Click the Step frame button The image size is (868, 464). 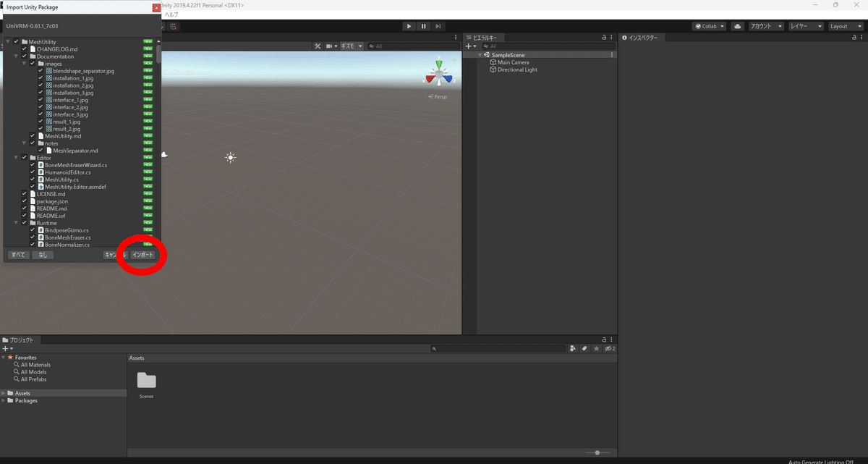tap(438, 26)
